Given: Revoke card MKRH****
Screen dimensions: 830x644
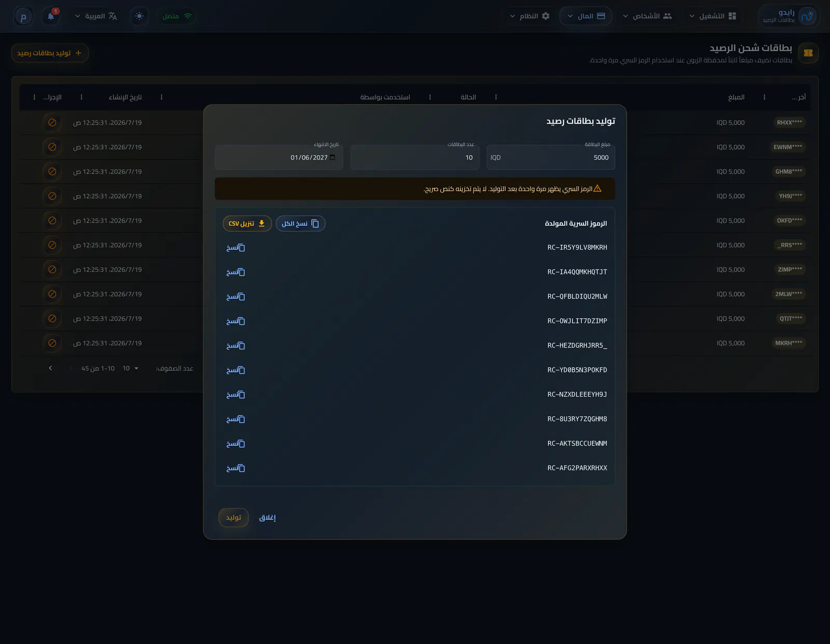Looking at the screenshot, I should tap(52, 343).
